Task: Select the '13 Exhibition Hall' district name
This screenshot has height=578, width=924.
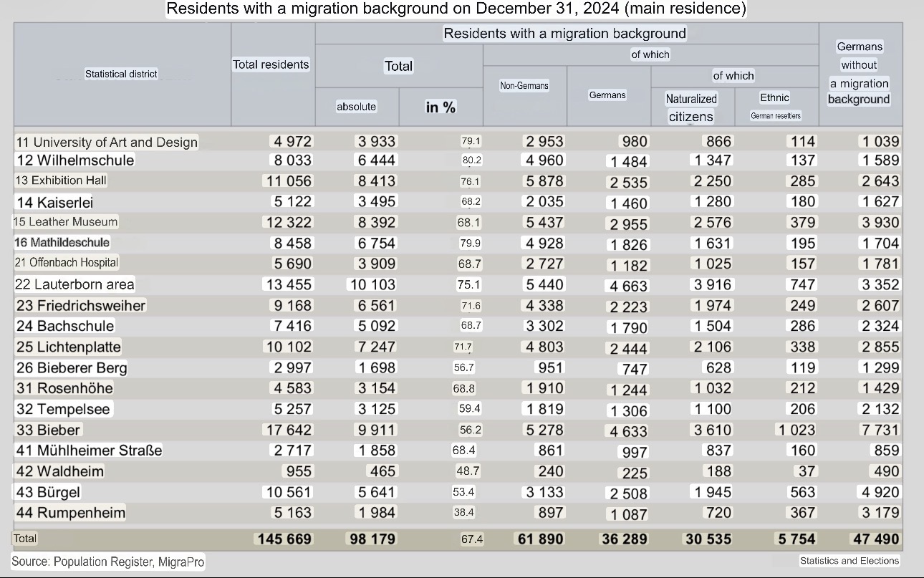Action: tap(62, 180)
